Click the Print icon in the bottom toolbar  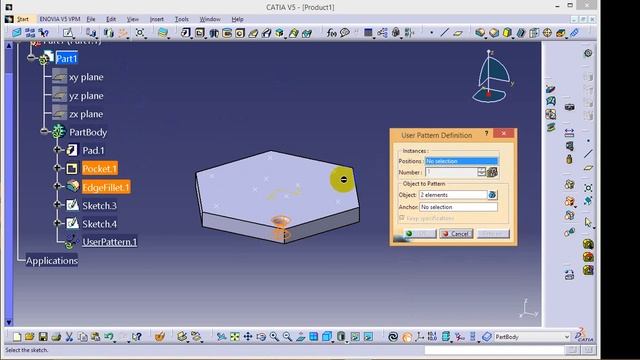pos(56,337)
